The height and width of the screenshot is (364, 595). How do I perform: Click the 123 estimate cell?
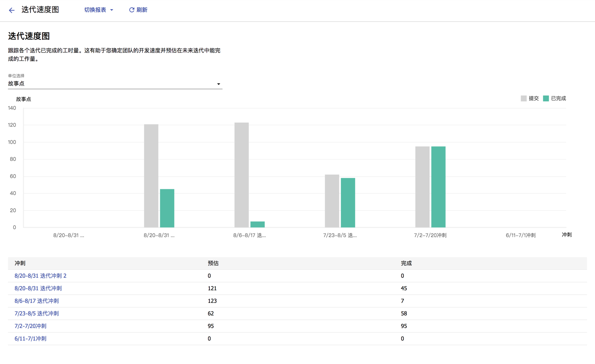212,301
